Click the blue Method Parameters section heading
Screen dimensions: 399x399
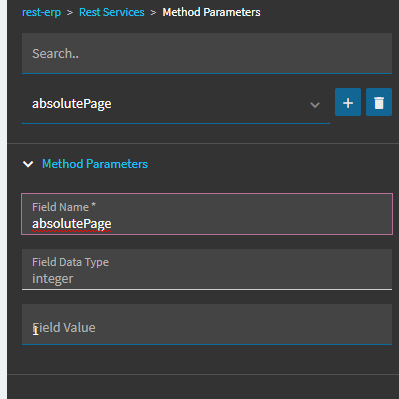95,164
